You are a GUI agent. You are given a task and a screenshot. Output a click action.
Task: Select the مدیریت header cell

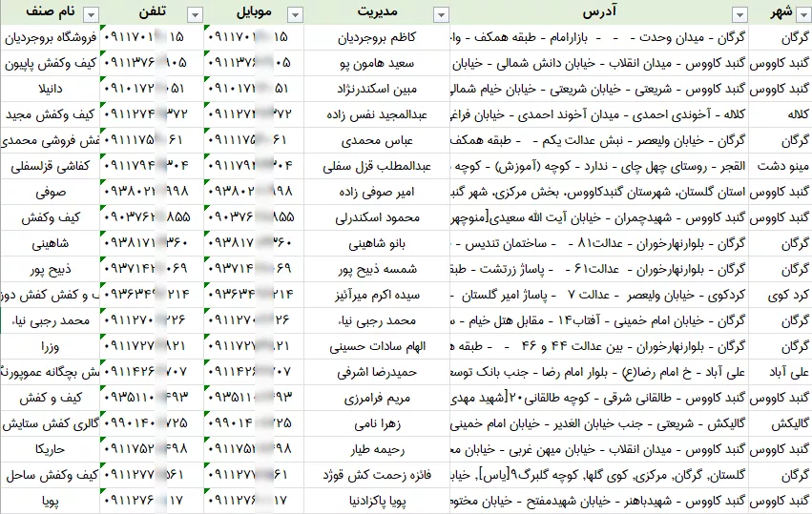[x=377, y=12]
